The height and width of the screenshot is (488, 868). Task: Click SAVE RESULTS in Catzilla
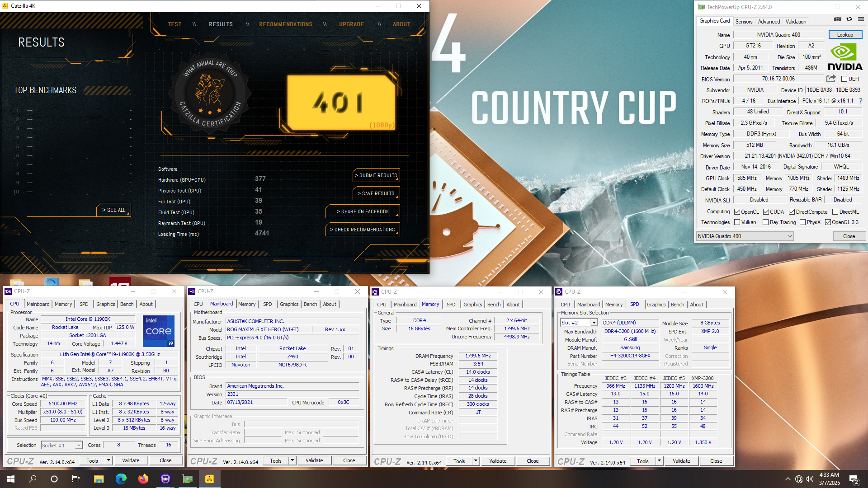[x=376, y=193]
